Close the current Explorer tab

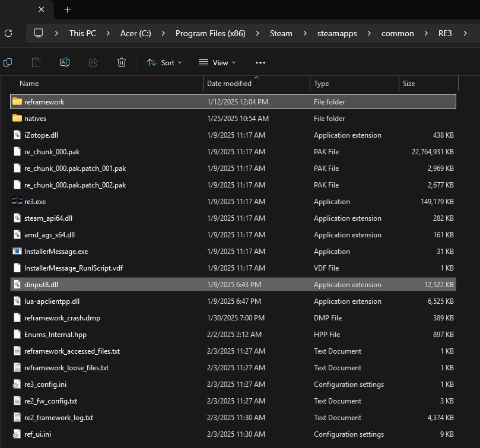pyautogui.click(x=42, y=9)
